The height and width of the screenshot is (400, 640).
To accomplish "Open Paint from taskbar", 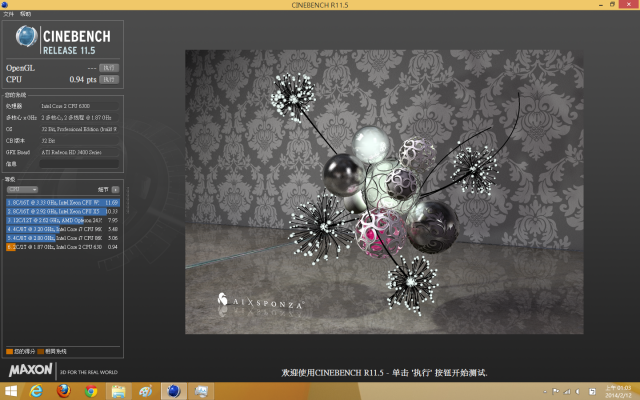I will (x=146, y=391).
